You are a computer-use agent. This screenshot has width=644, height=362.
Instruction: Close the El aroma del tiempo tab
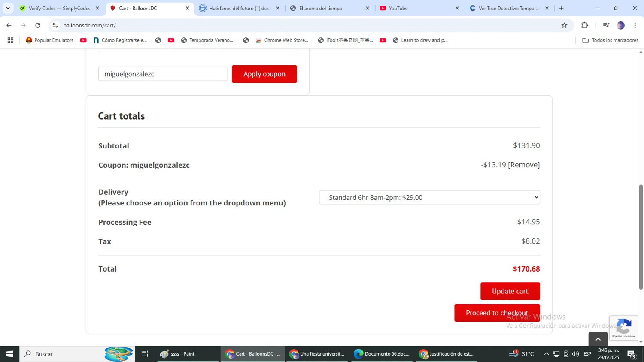coord(367,8)
